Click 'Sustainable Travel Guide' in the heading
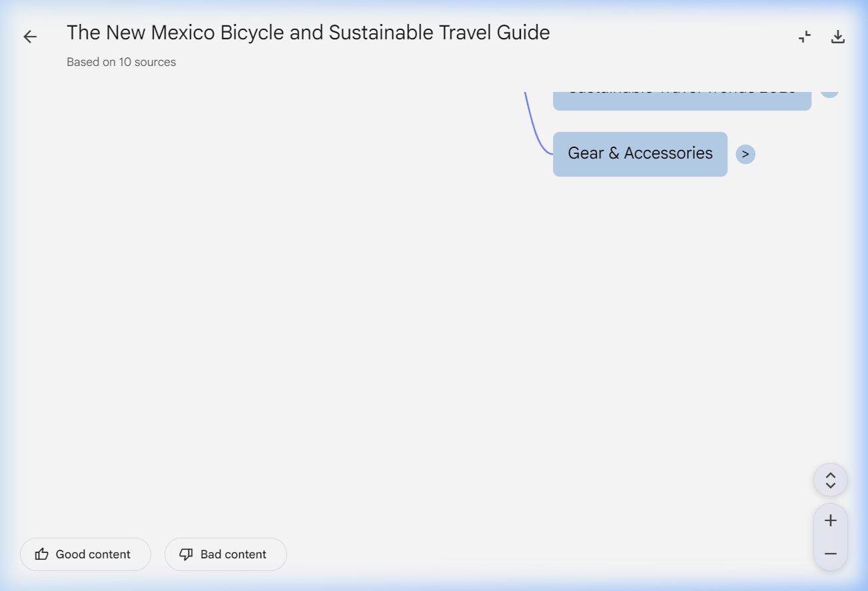 click(x=440, y=33)
